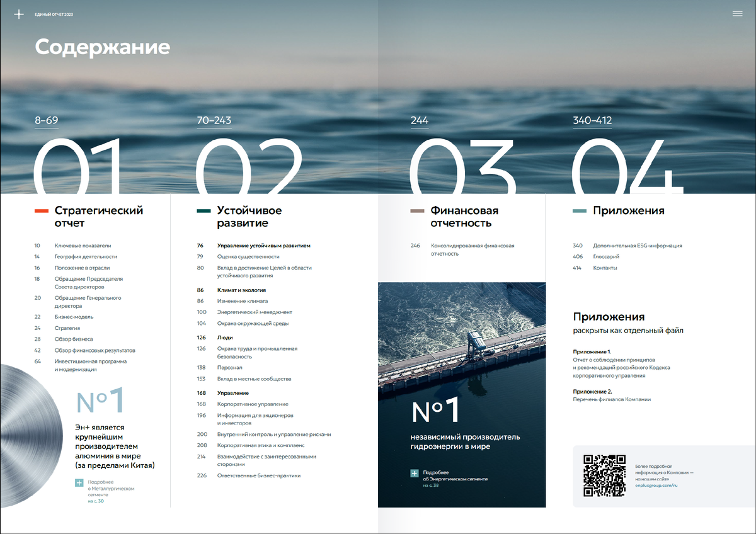Click Приложение 2. label
Image resolution: width=756 pixels, height=534 pixels.
pyautogui.click(x=592, y=391)
